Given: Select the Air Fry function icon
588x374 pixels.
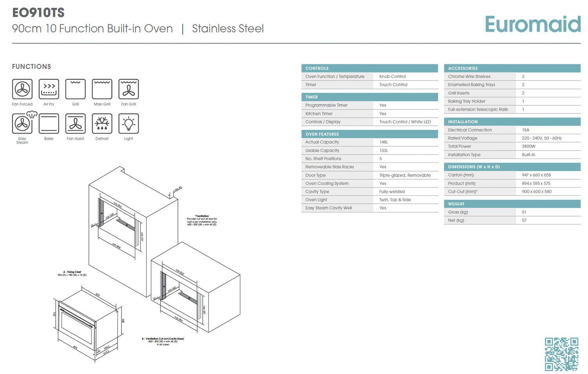Looking at the screenshot, I should 49,89.
